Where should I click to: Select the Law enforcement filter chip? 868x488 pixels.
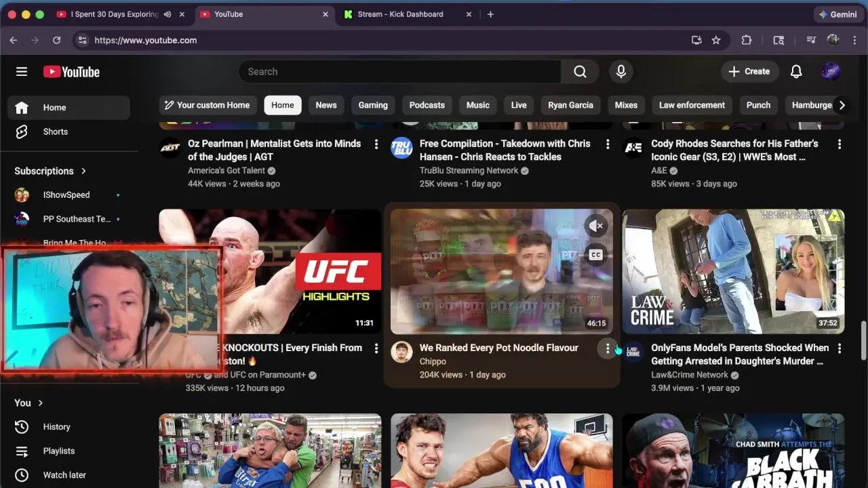click(x=692, y=106)
